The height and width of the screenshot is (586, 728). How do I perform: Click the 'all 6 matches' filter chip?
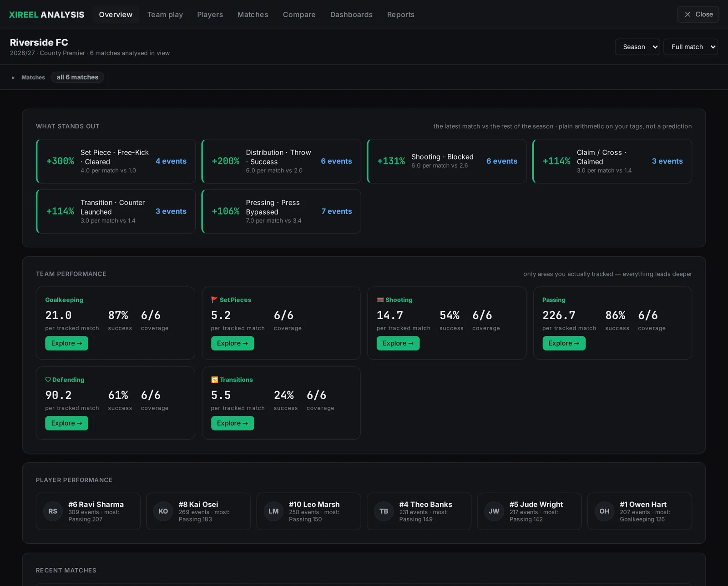point(77,77)
